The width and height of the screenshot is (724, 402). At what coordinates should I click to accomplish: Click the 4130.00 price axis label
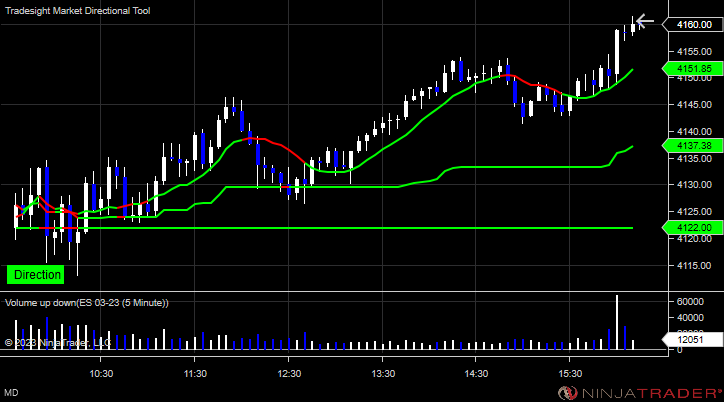coord(694,185)
